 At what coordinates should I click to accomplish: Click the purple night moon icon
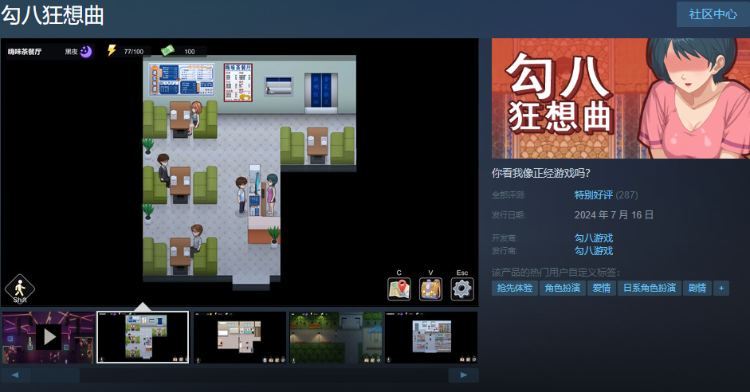point(86,51)
